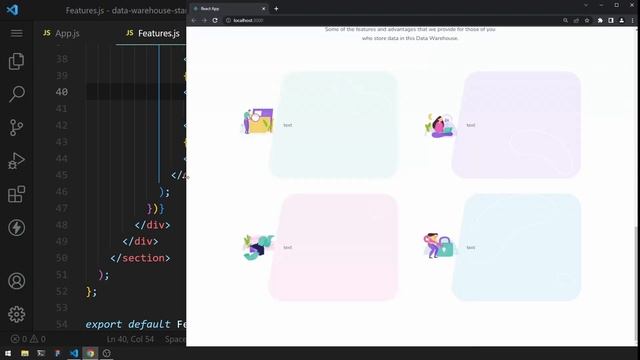
Task: Click the Ln 40, Col 54 status entry
Action: pos(130,339)
